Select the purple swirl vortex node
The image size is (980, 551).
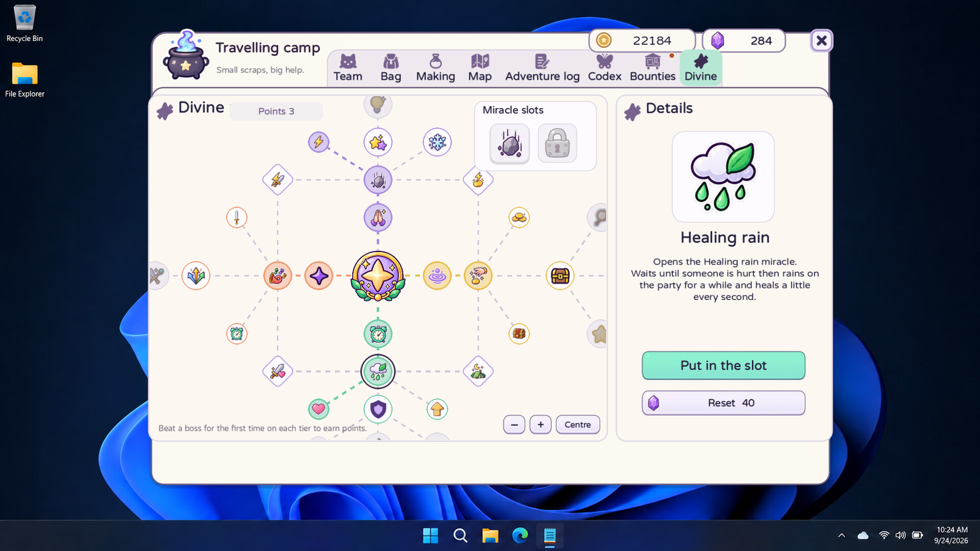coord(437,276)
